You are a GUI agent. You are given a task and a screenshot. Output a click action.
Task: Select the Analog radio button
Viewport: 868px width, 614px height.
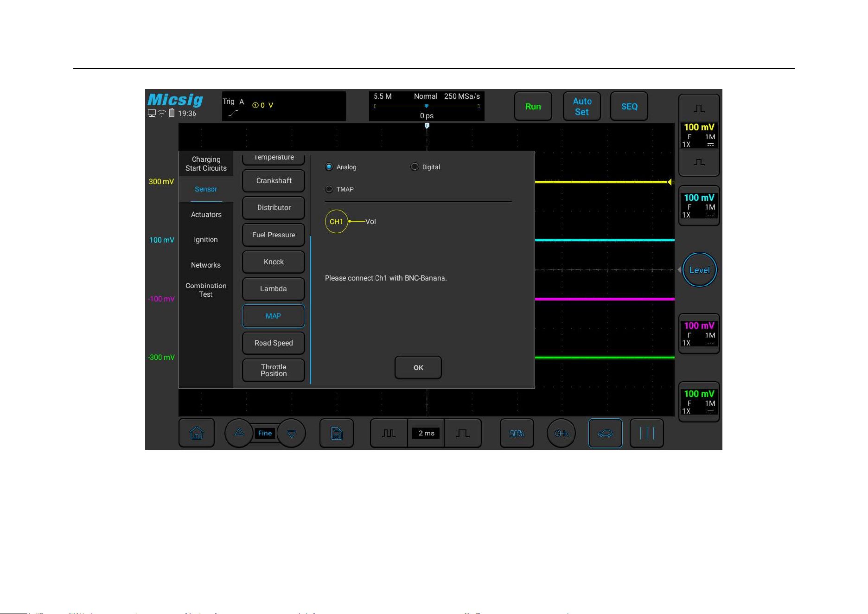pyautogui.click(x=329, y=167)
